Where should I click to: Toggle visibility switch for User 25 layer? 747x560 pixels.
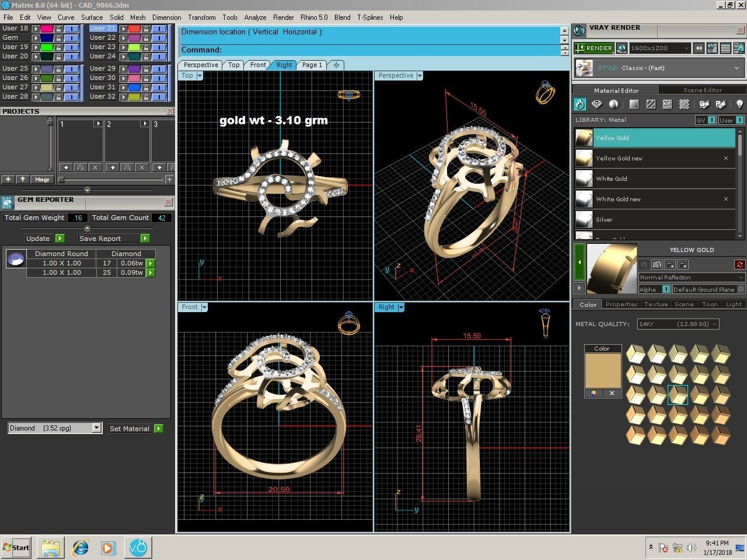71,69
